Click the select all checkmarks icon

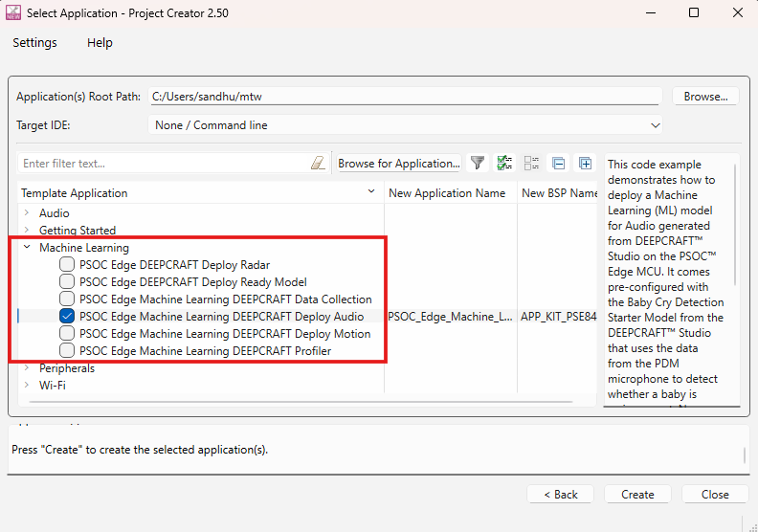pyautogui.click(x=505, y=164)
